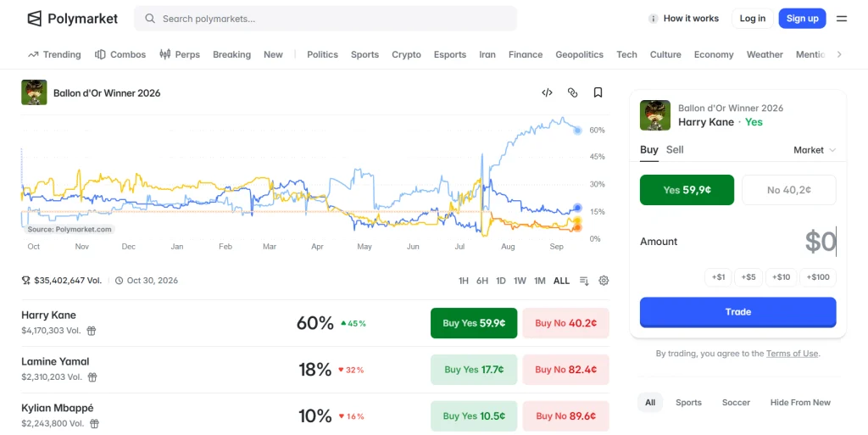Open the Economy category
Image resolution: width=868 pixels, height=435 pixels.
[714, 54]
